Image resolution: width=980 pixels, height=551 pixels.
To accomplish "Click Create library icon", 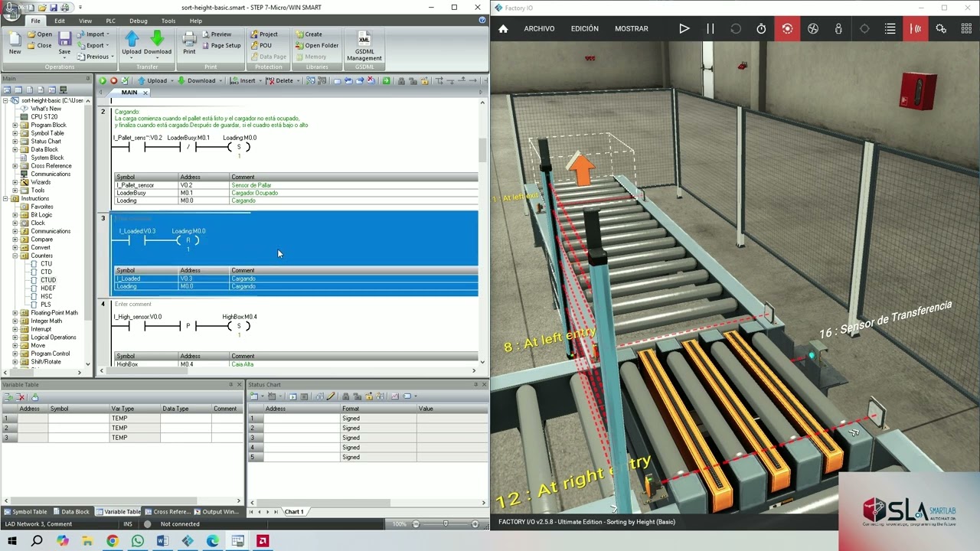I will click(x=308, y=34).
